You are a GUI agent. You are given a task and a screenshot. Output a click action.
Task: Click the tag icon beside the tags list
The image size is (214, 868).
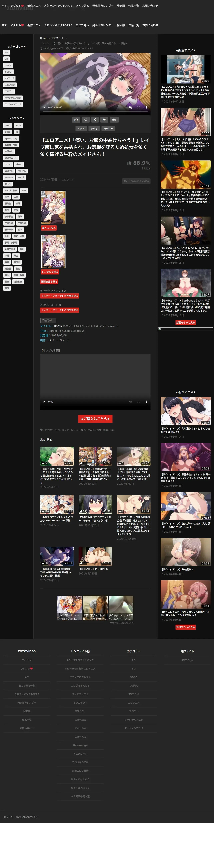click(42, 430)
